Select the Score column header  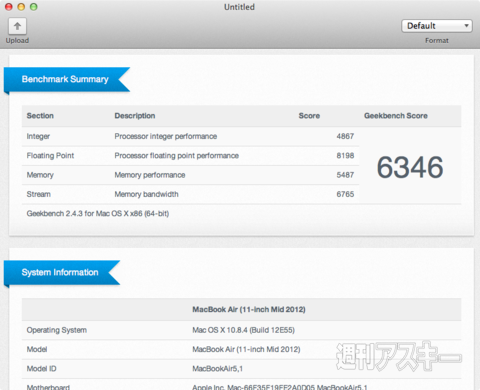point(309,116)
